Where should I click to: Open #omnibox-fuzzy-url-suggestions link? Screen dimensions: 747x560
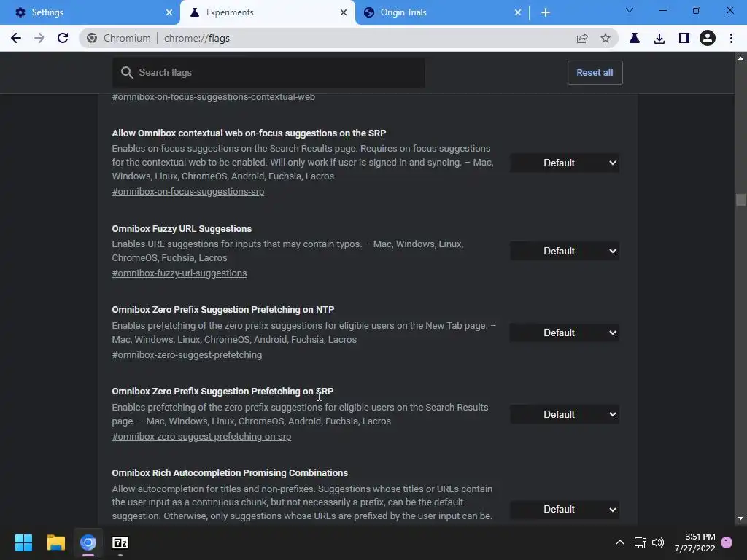pyautogui.click(x=179, y=273)
